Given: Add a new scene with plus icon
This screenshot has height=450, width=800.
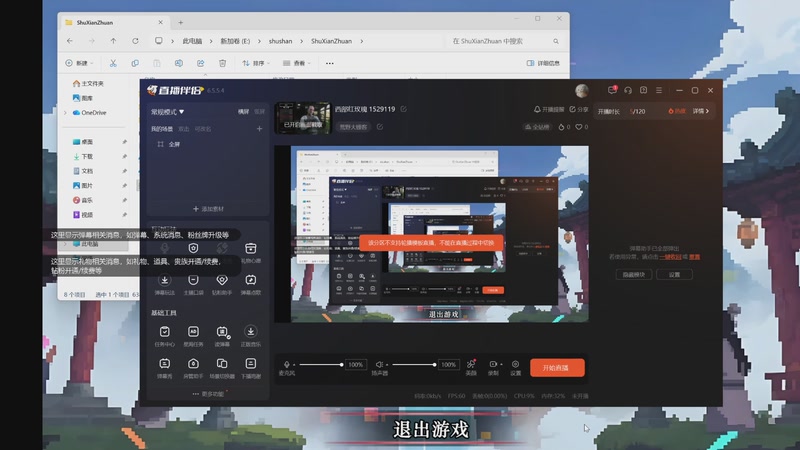Looking at the screenshot, I should pyautogui.click(x=259, y=129).
